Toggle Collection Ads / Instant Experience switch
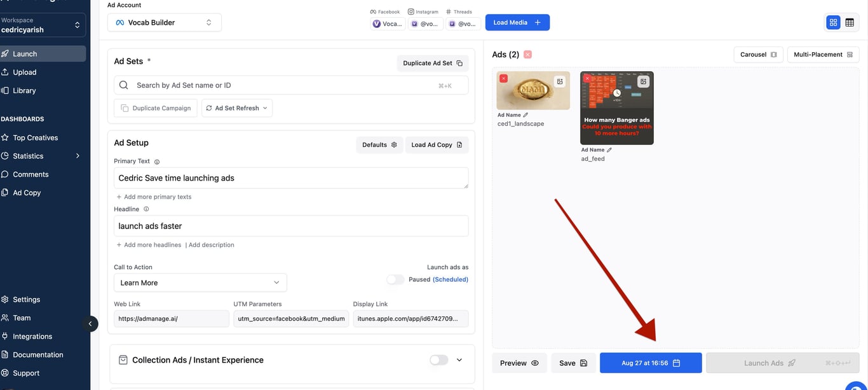 tap(438, 360)
